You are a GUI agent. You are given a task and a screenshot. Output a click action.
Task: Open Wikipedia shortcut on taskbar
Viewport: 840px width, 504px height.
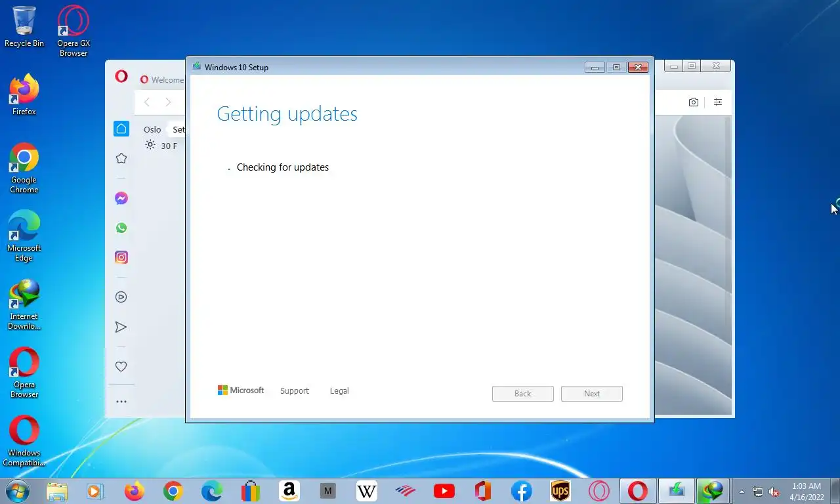pos(367,491)
